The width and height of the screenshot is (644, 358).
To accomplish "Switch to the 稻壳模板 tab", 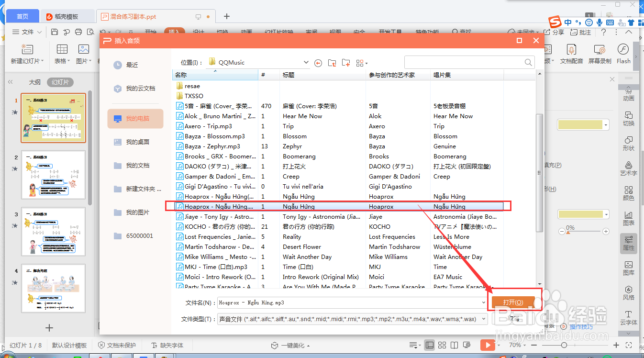I will click(67, 17).
